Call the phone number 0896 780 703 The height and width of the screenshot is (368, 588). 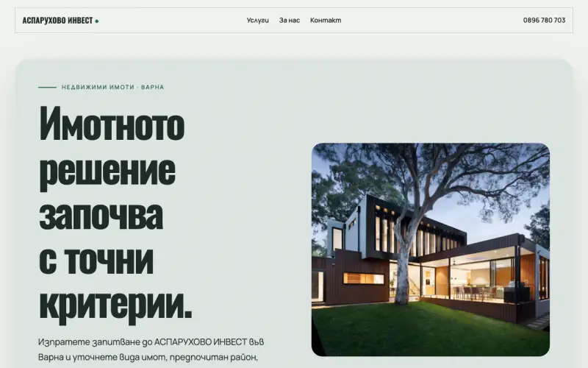click(544, 21)
